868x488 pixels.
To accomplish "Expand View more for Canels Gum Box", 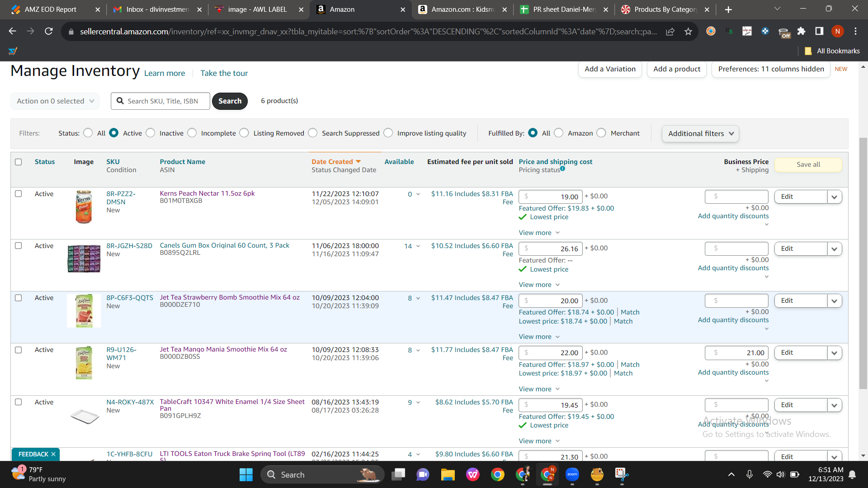I will (539, 285).
